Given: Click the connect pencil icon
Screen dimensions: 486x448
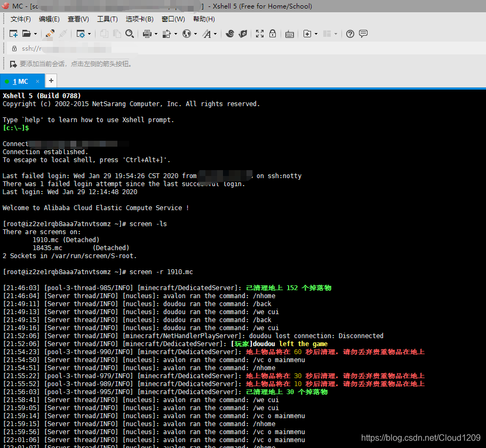Looking at the screenshot, I should (x=50, y=34).
